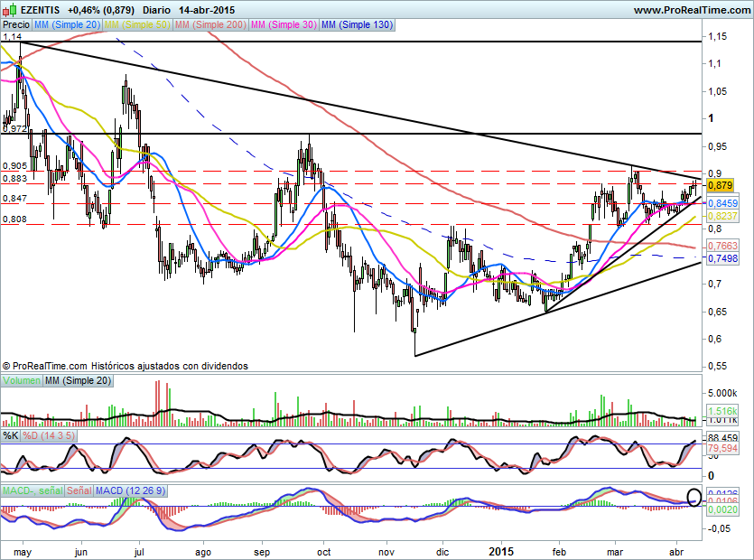Open the www.ProRealTime.com link
The height and width of the screenshot is (560, 754).
point(690,10)
